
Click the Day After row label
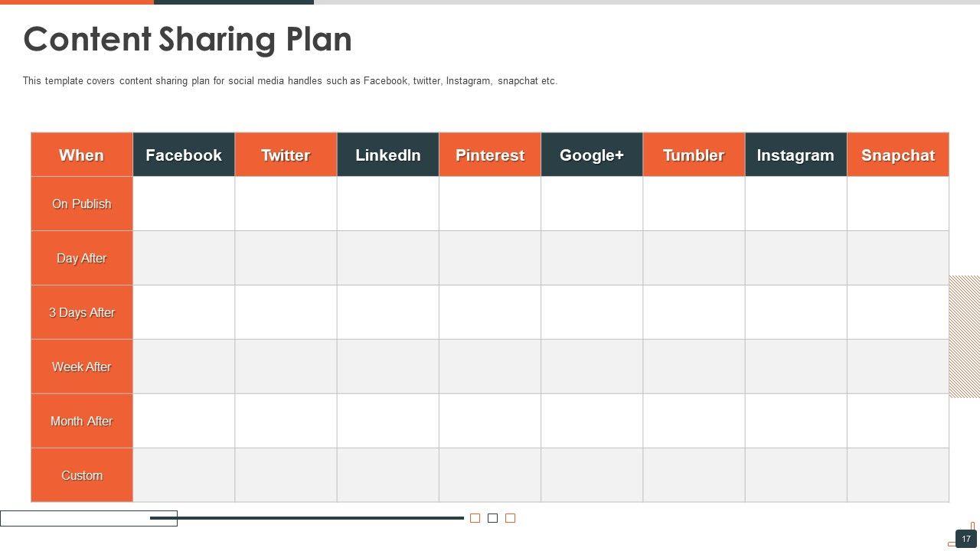tap(82, 259)
